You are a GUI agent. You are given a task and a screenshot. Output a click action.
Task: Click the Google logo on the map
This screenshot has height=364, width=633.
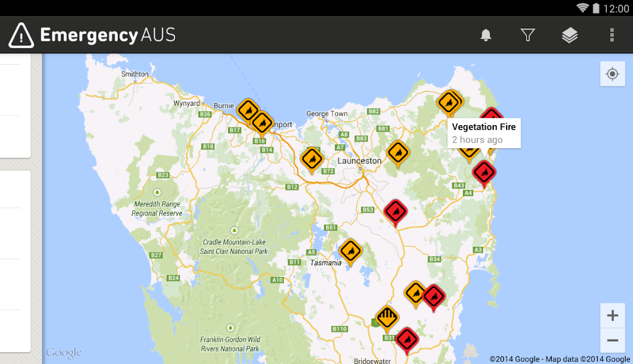(64, 352)
